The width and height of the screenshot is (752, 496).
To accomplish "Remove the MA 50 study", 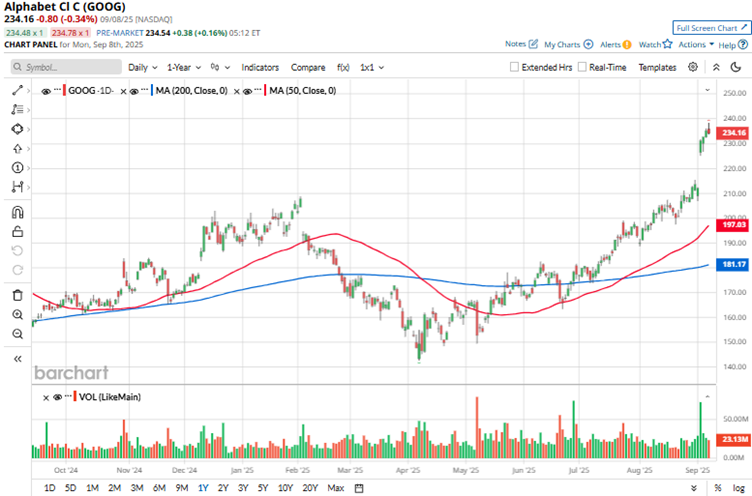I will [x=236, y=91].
